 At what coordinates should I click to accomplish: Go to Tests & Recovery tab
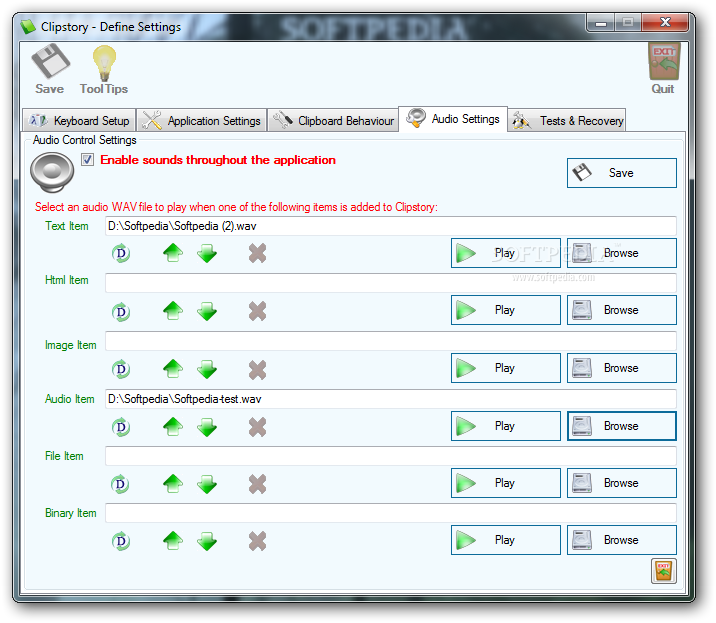567,121
